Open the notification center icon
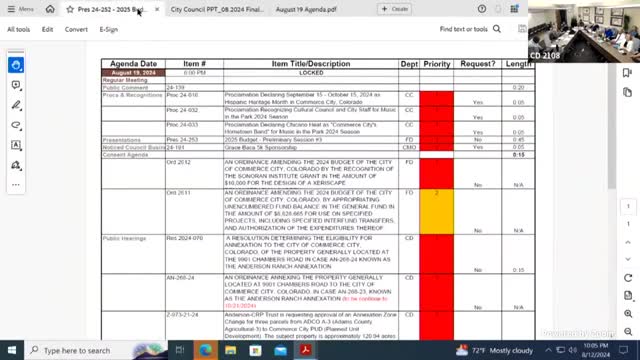Screen dimensions: 640x360 (624, 350)
